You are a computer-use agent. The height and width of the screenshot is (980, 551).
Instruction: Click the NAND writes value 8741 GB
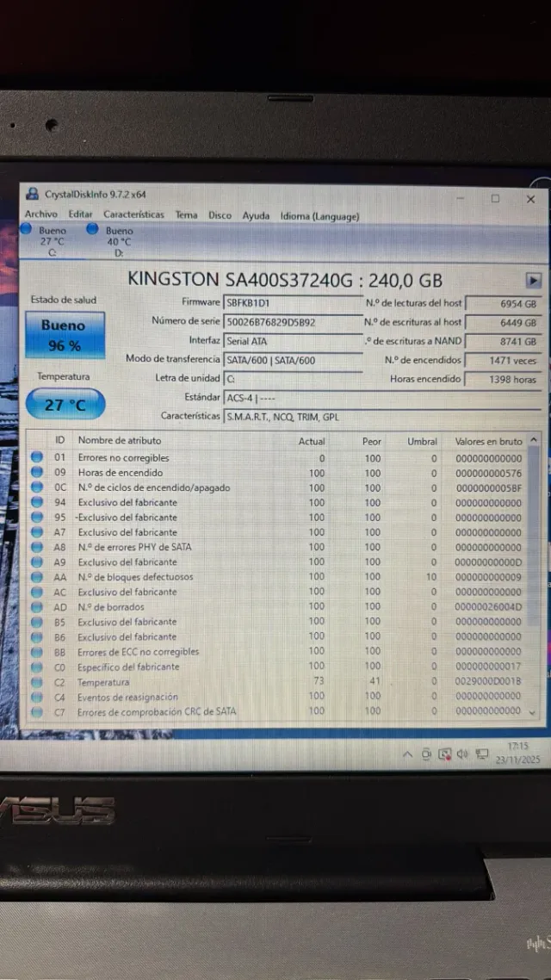(x=503, y=341)
